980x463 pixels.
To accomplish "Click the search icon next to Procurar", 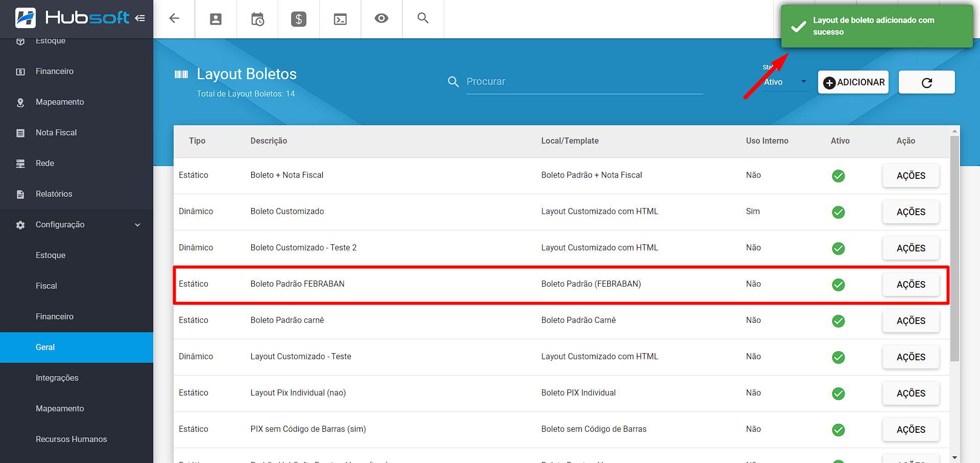I will point(453,82).
